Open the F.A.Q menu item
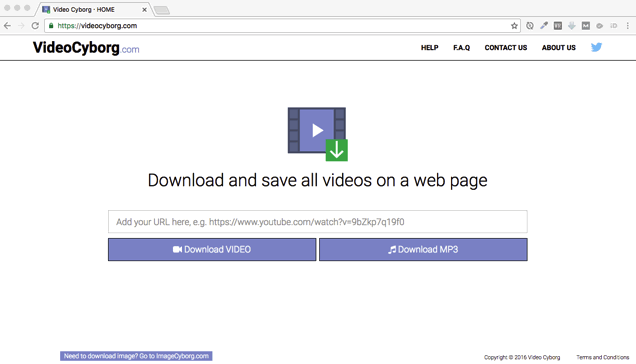Screen dimensions: 636x364 (x=462, y=47)
